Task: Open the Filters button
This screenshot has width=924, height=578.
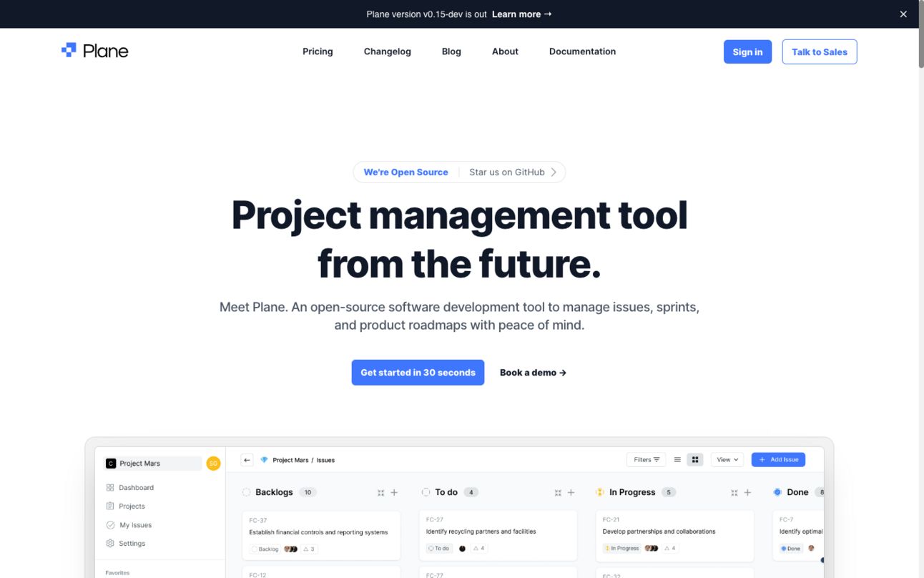Action: click(x=646, y=460)
